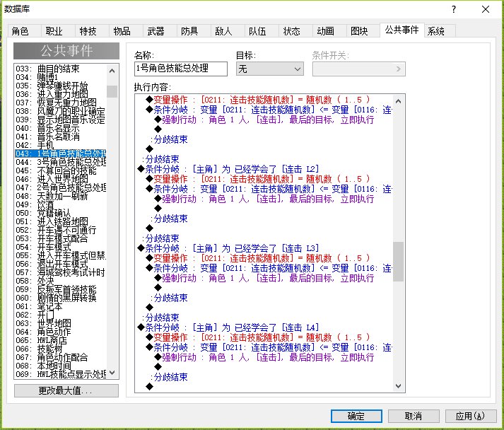The image size is (504, 430).
Task: Select event 058: 处决
Action: pyautogui.click(x=61, y=281)
